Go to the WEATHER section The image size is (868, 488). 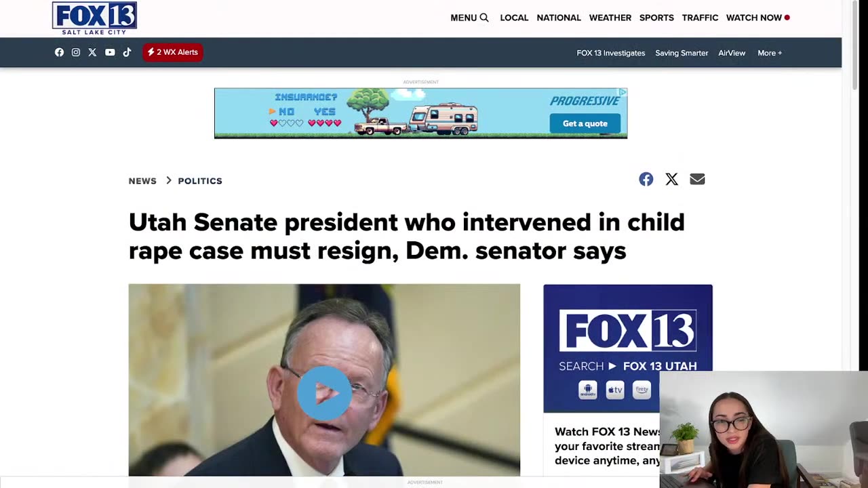(610, 18)
